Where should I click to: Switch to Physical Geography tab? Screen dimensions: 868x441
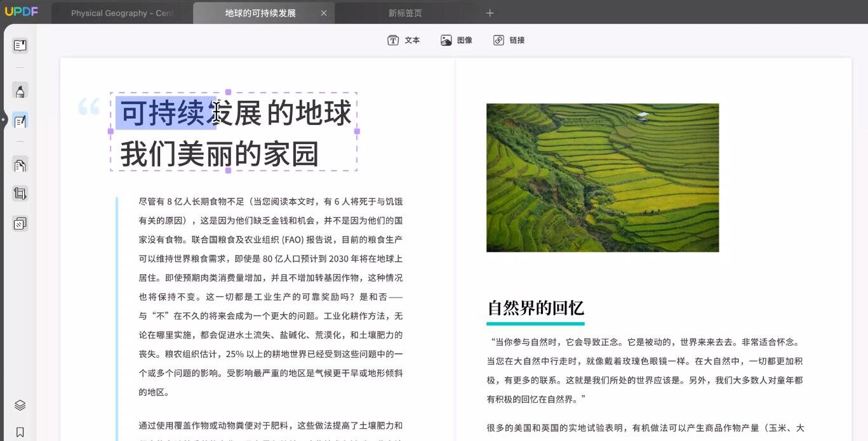(122, 13)
